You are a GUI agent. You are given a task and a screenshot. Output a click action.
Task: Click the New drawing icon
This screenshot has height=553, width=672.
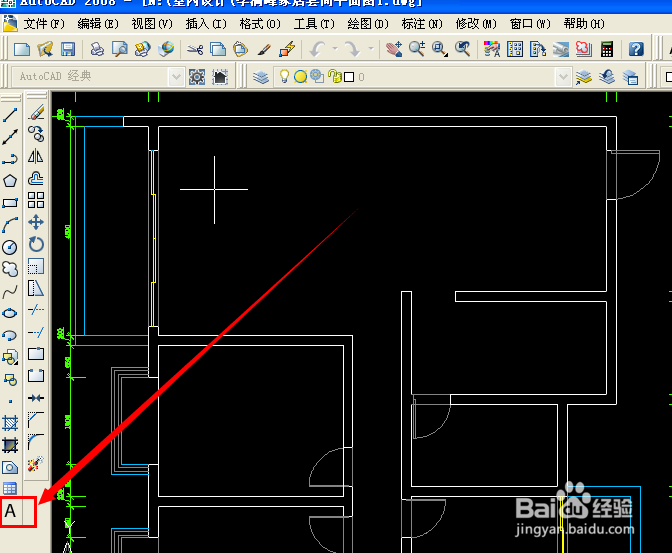click(x=22, y=49)
